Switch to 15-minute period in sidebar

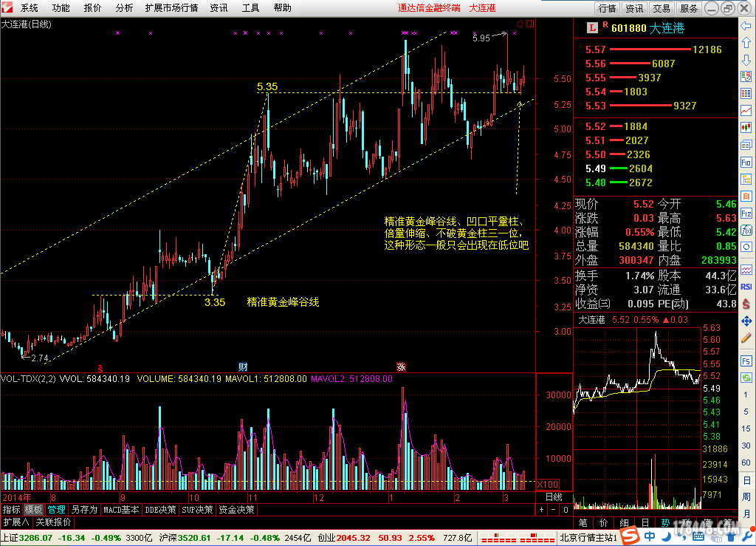pyautogui.click(x=746, y=429)
